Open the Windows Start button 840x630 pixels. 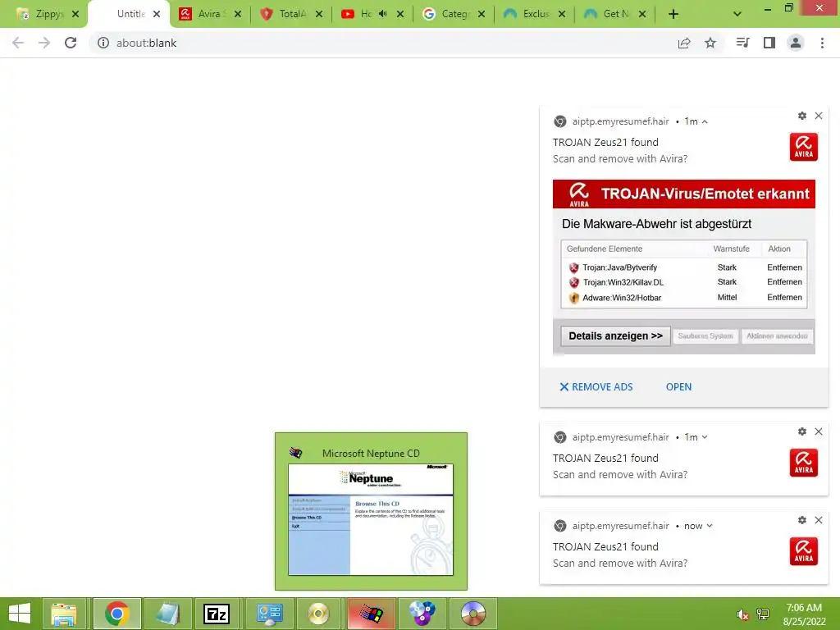[20, 614]
